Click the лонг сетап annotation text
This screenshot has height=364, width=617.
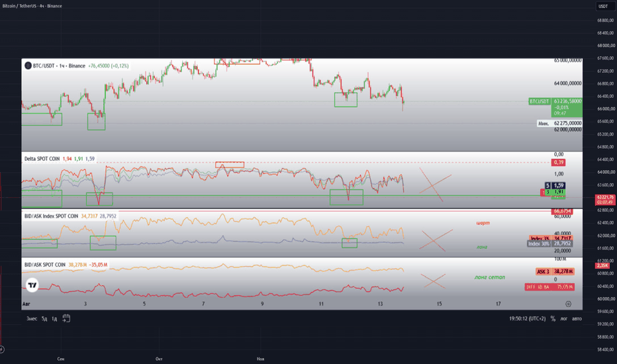(489, 277)
